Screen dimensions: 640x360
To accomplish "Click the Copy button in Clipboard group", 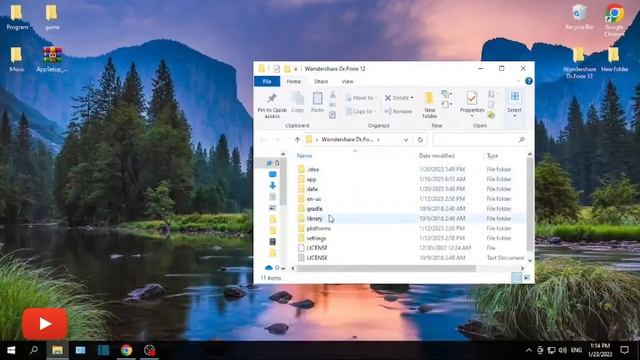I will coord(298,102).
